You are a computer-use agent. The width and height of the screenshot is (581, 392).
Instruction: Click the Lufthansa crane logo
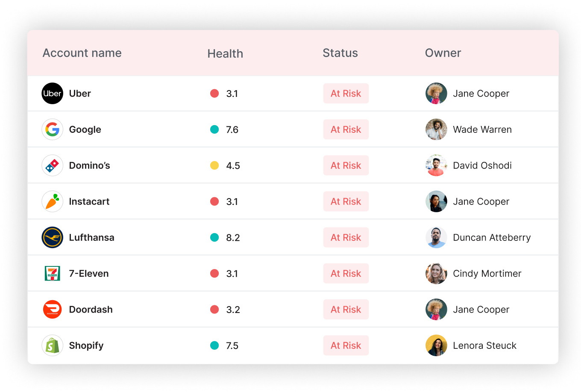click(x=52, y=237)
